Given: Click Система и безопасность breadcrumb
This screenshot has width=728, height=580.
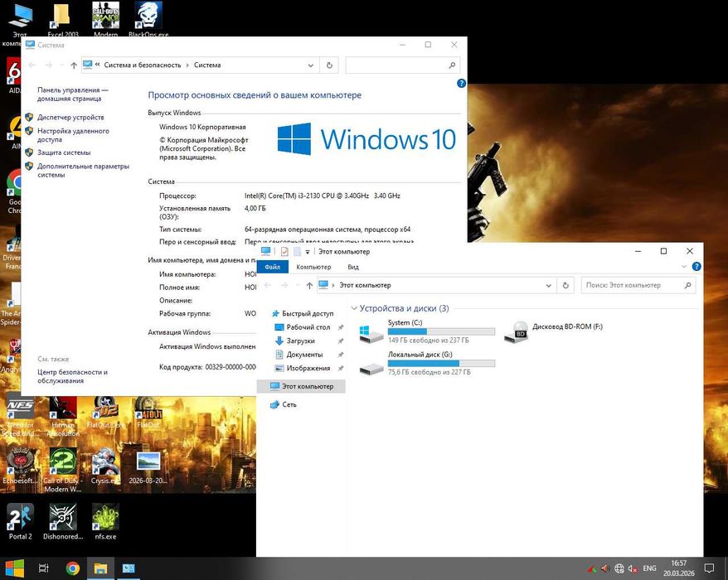Looking at the screenshot, I should pyautogui.click(x=142, y=65).
